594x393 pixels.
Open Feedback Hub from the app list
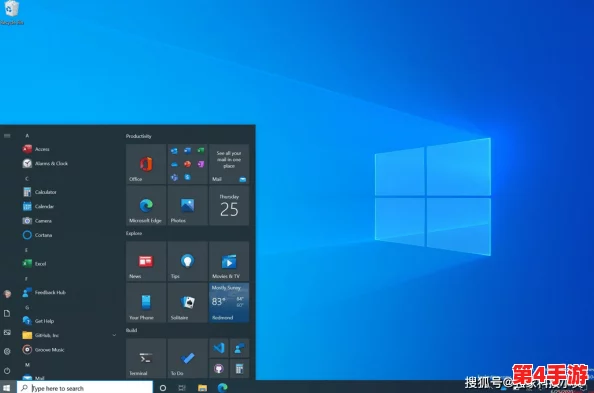pos(69,292)
